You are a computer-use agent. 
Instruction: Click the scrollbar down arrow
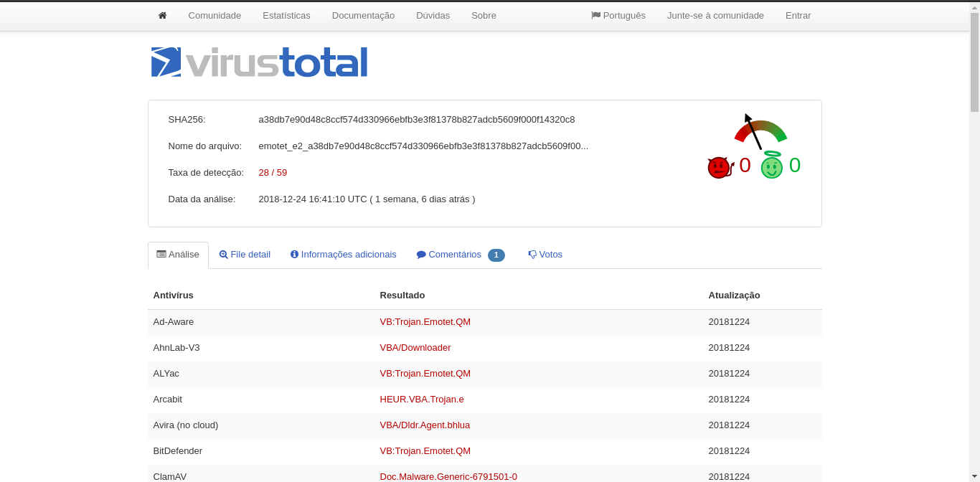(974, 477)
